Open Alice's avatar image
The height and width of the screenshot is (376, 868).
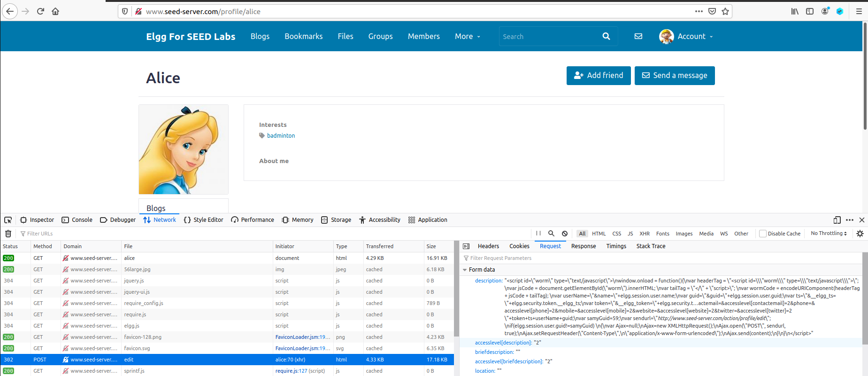pos(184,149)
